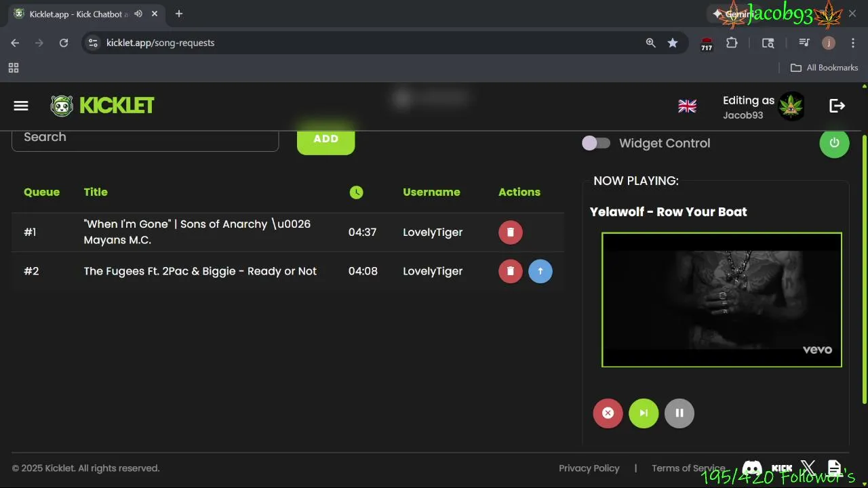Open the Kick link in footer

[x=782, y=468]
